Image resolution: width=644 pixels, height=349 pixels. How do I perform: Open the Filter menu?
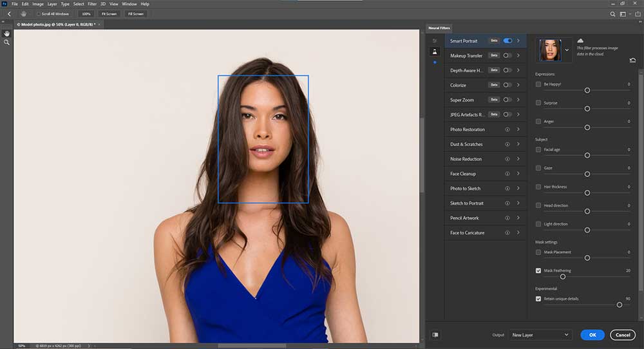click(92, 4)
